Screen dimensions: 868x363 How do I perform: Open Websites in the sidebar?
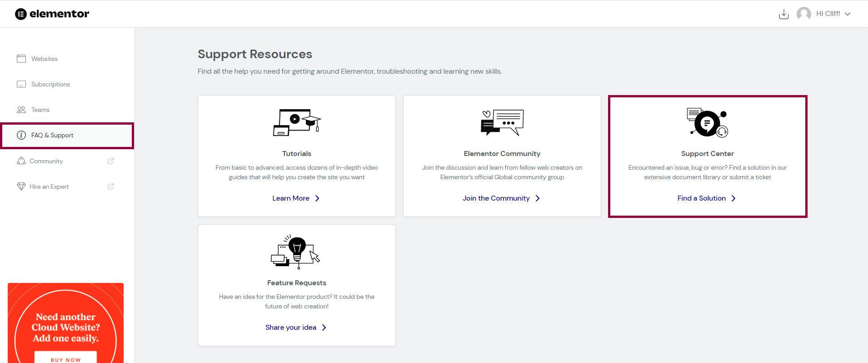click(45, 59)
